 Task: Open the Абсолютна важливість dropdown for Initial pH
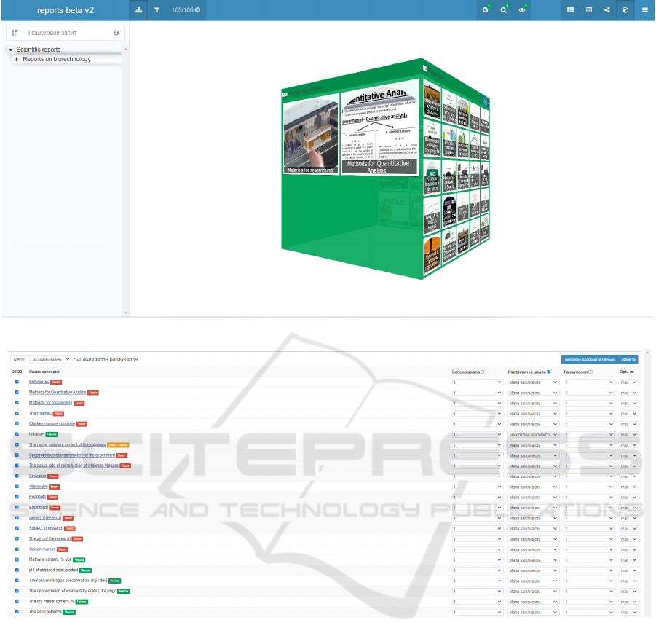pyautogui.click(x=533, y=434)
